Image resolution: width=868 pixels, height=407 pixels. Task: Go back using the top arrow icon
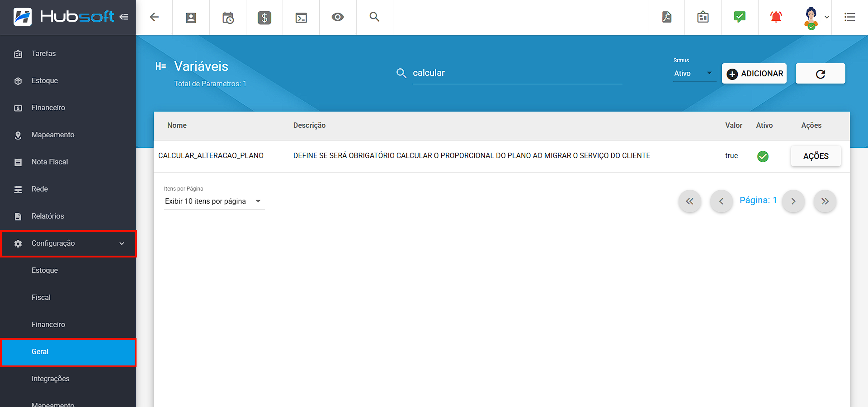pos(154,17)
